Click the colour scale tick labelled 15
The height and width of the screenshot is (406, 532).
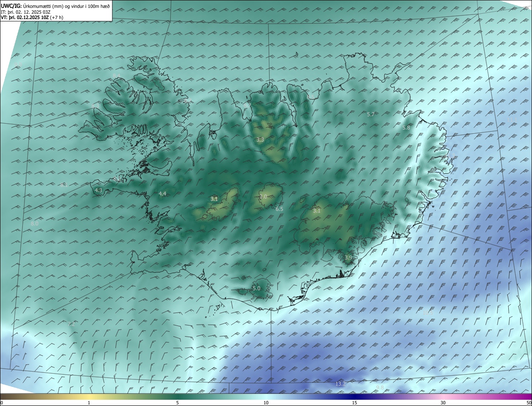(x=355, y=403)
